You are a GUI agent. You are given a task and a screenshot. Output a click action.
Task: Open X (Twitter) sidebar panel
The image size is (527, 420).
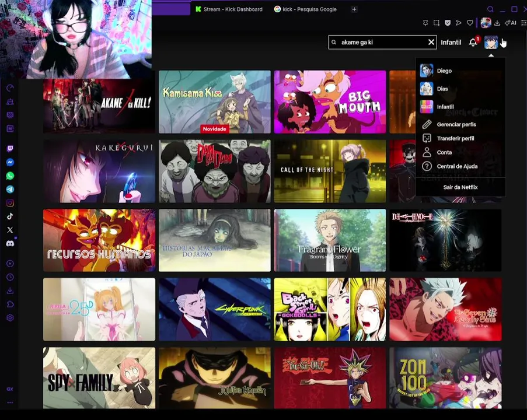10,230
